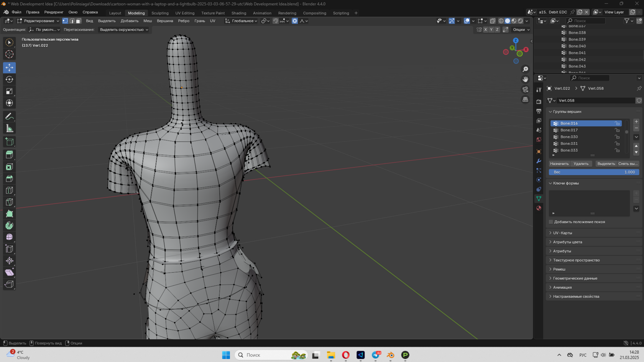Select the Shear tool
The image size is (644, 362).
(x=9, y=273)
